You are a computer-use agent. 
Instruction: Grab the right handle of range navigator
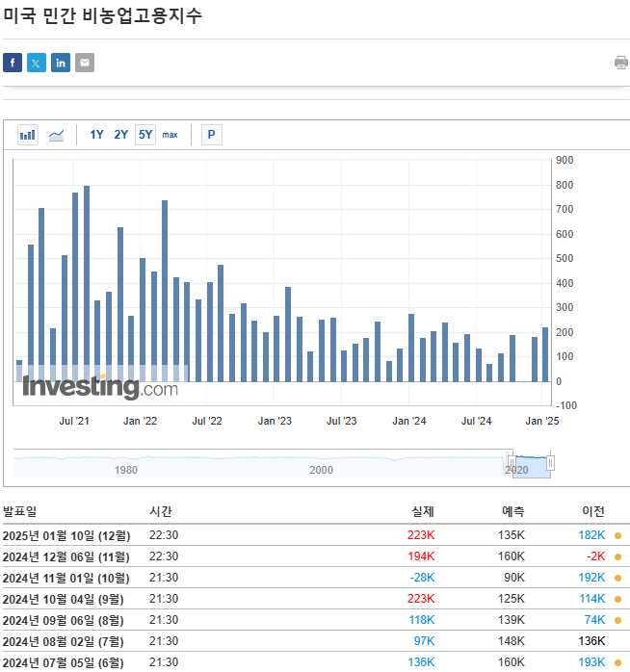click(x=550, y=463)
